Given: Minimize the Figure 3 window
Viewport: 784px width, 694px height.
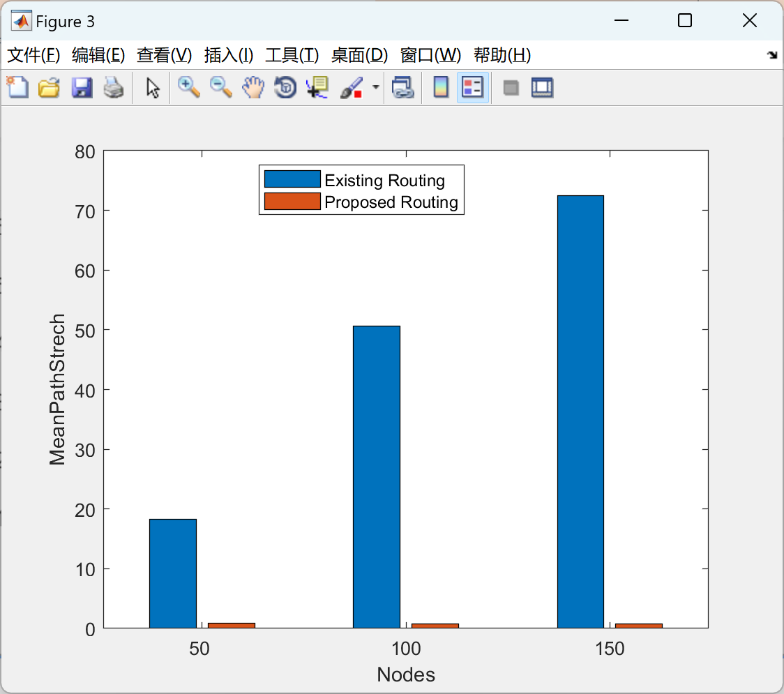Looking at the screenshot, I should click(621, 20).
